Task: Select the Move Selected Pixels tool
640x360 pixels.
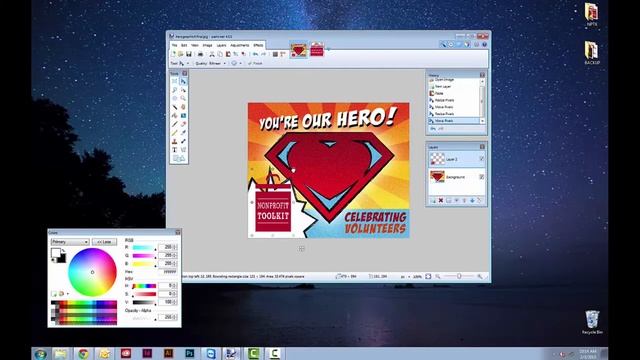Action: click(x=183, y=81)
